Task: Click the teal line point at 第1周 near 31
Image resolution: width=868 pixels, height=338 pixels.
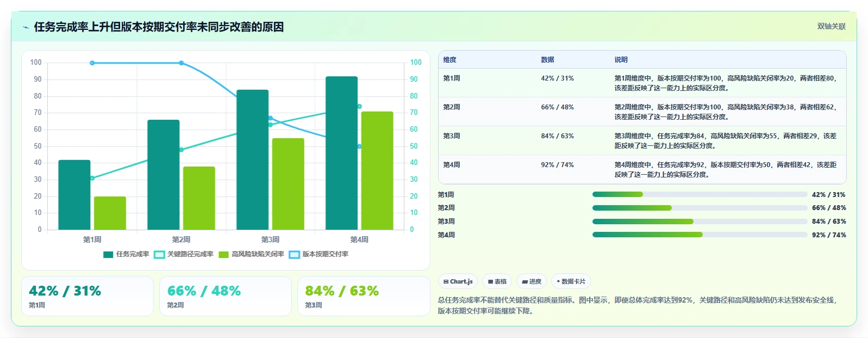Action: (x=92, y=178)
